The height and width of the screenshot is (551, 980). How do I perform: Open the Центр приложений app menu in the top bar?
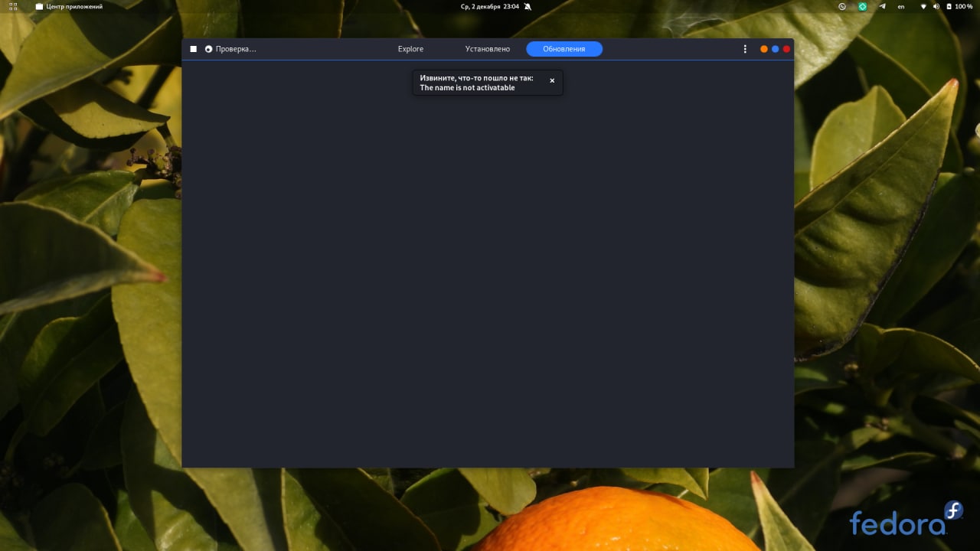click(69, 6)
